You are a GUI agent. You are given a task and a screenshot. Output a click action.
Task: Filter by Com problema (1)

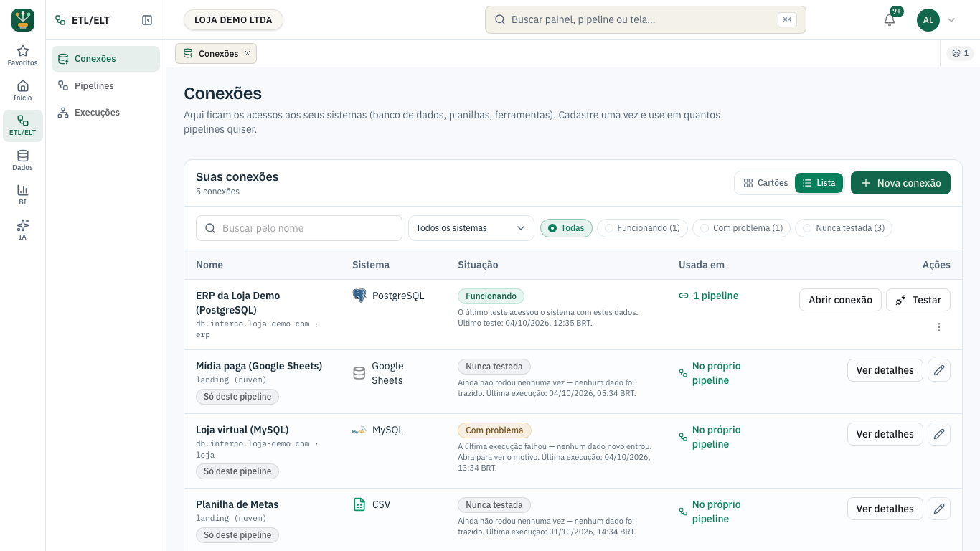pyautogui.click(x=742, y=228)
